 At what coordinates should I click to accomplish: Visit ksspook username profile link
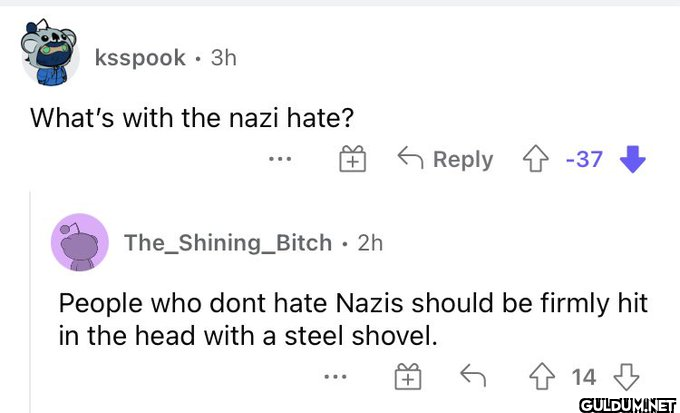pos(140,58)
